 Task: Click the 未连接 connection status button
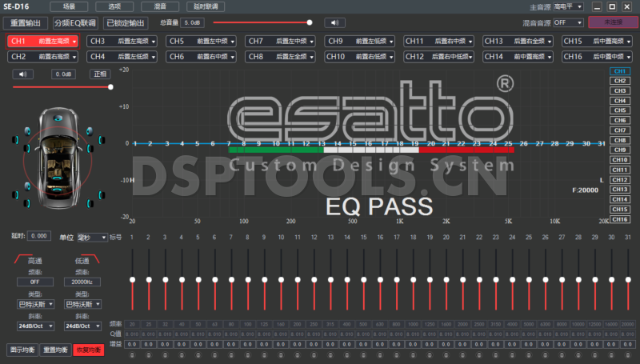(x=613, y=22)
